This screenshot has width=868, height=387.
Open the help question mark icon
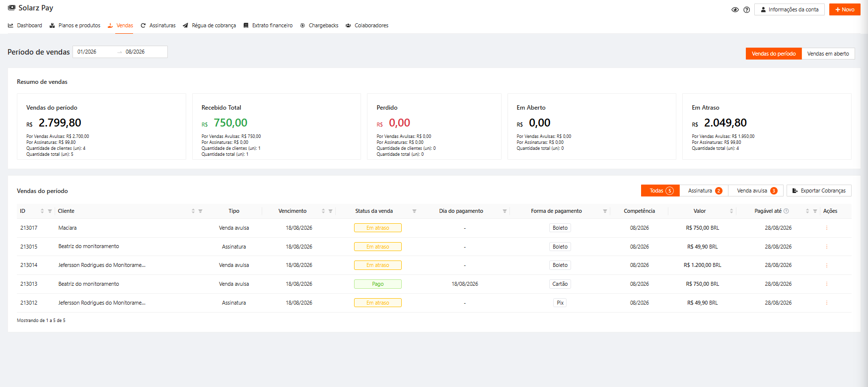746,10
